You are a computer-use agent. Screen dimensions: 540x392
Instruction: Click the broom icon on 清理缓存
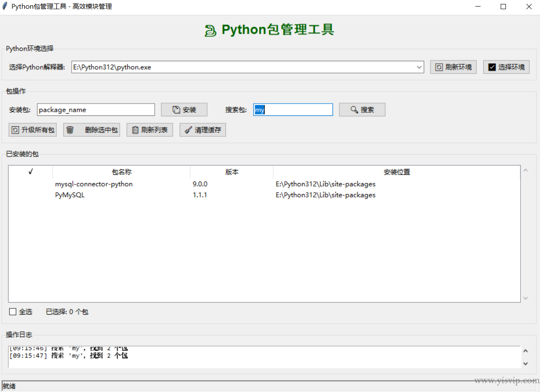tap(188, 130)
